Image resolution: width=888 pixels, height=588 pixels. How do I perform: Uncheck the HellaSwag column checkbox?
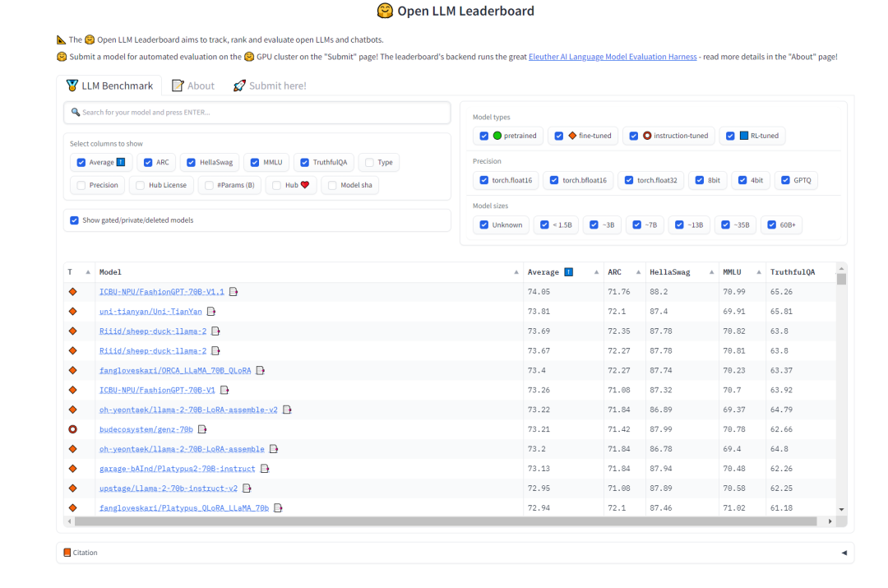(191, 163)
